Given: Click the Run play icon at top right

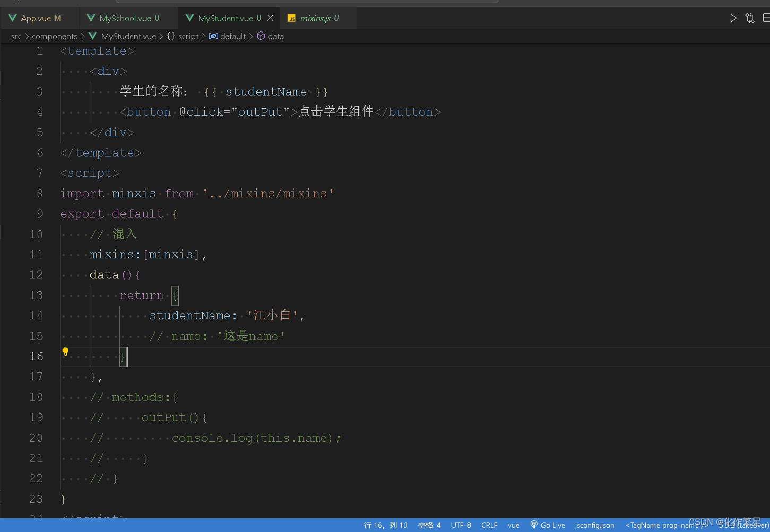Looking at the screenshot, I should [x=733, y=18].
